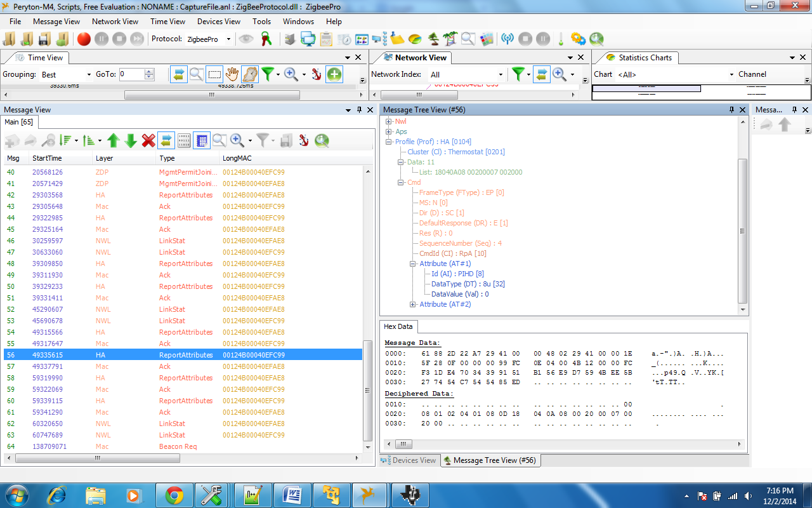Image resolution: width=812 pixels, height=508 pixels.
Task: Click the save (floppy disk) toolbar icon
Action: click(x=44, y=39)
